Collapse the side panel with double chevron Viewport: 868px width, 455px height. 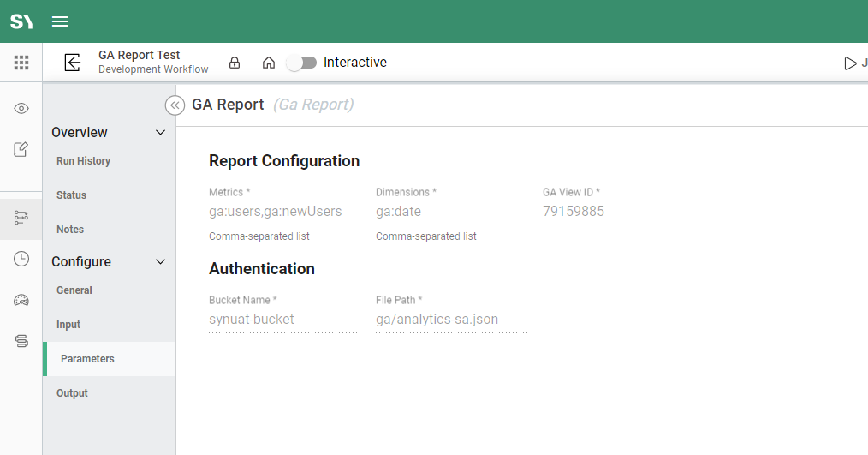coord(175,105)
